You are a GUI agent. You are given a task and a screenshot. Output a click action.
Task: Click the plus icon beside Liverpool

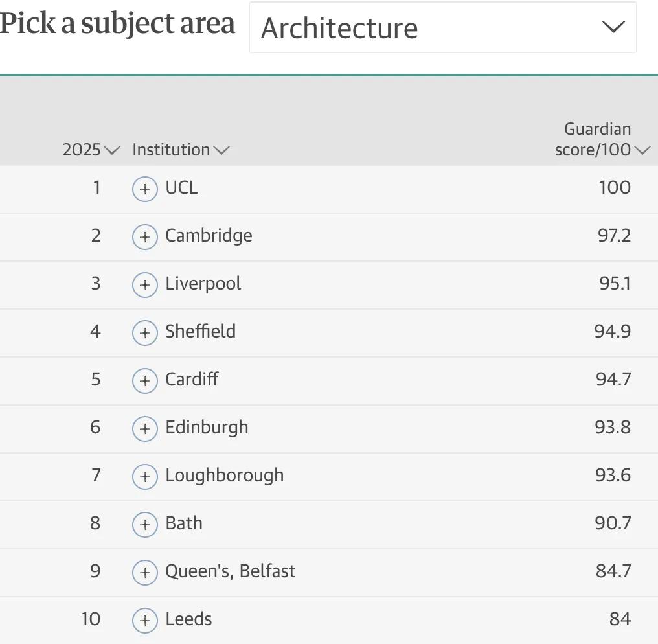[145, 285]
